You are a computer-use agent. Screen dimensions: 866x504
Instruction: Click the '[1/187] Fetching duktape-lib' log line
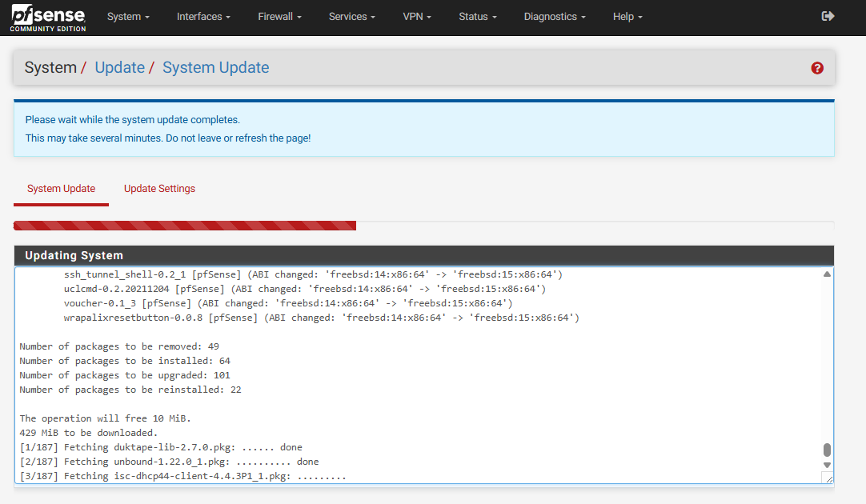[161, 447]
